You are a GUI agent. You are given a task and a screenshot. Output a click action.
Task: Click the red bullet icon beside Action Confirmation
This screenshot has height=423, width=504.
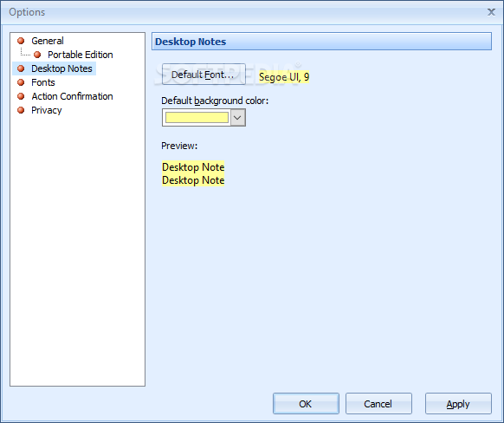coord(21,96)
